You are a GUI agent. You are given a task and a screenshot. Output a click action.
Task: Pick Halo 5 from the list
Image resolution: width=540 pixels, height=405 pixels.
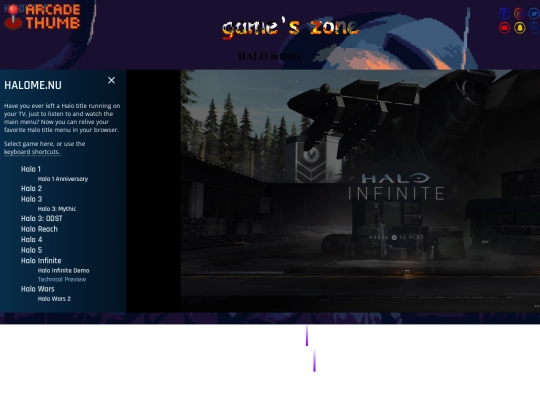(31, 250)
